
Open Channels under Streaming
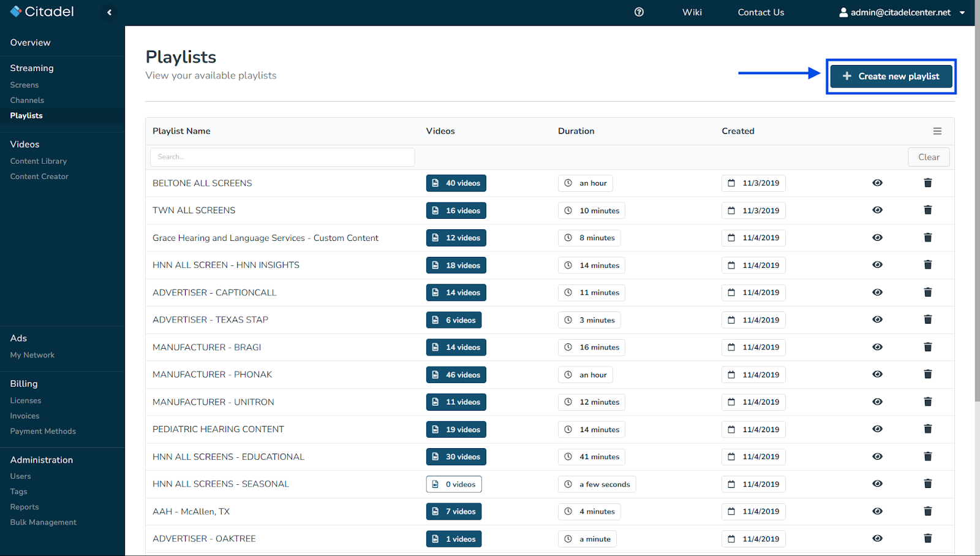tap(27, 101)
